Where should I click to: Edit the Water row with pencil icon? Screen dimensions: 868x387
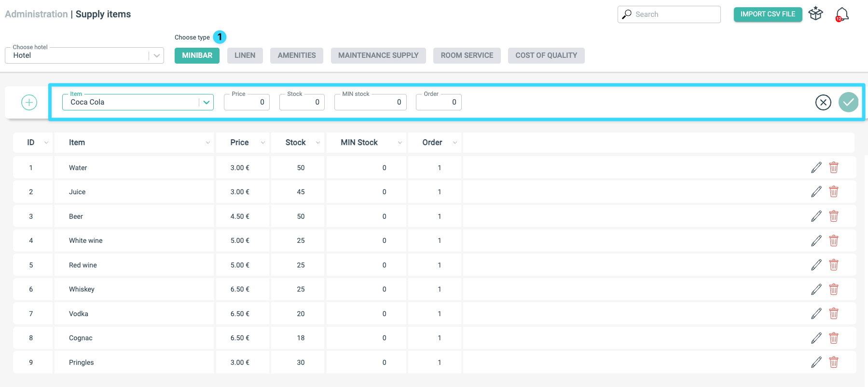click(x=816, y=168)
